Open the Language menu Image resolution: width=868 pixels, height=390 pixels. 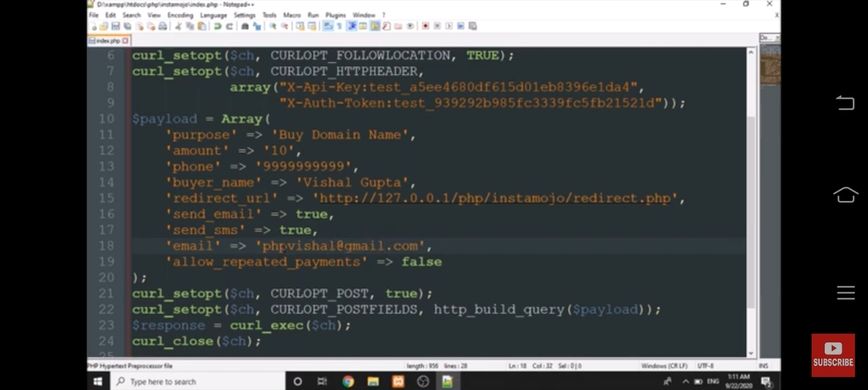[213, 15]
